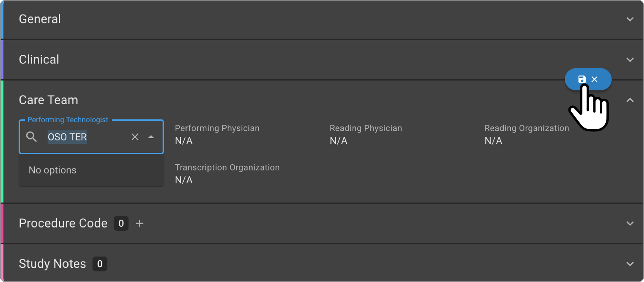Expand the Study Notes section chevron

pos(630,264)
